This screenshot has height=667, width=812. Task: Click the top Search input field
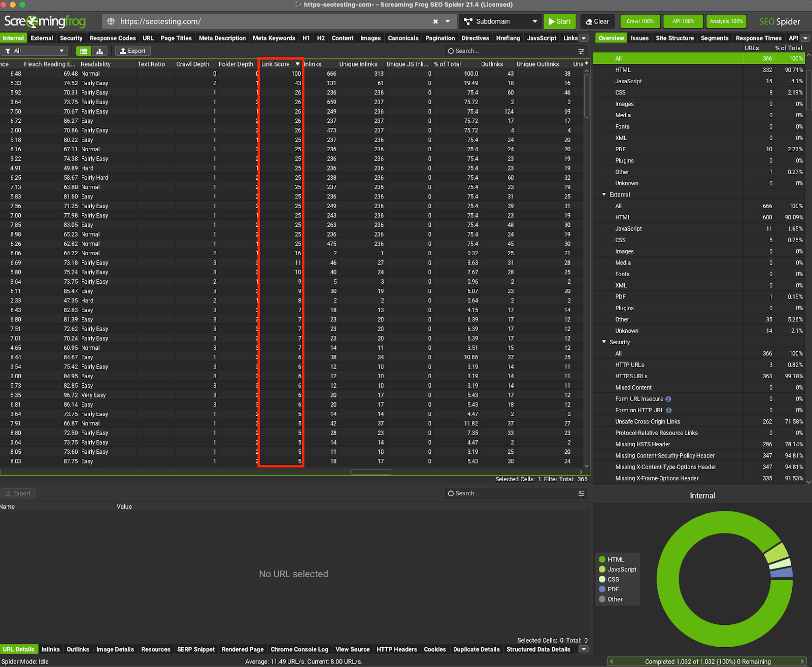coord(513,51)
